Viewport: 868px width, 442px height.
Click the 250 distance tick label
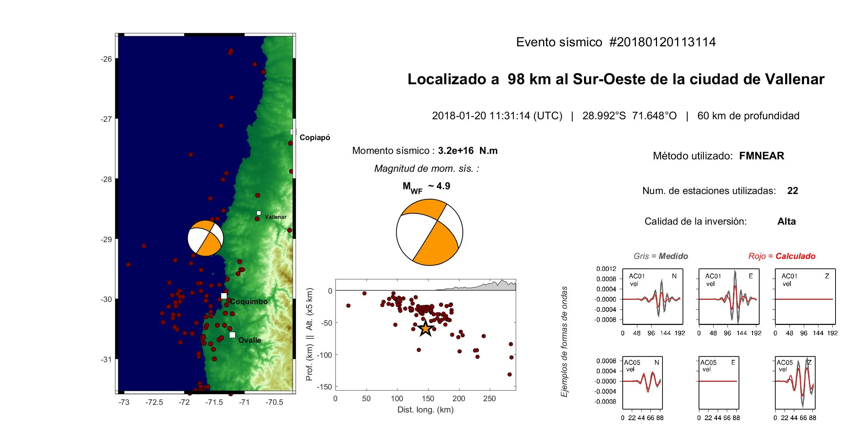[x=489, y=399]
